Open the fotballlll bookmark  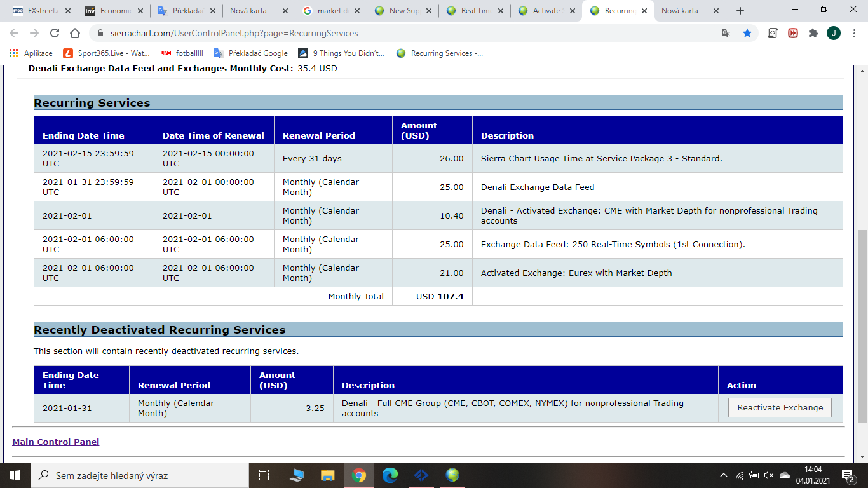182,53
